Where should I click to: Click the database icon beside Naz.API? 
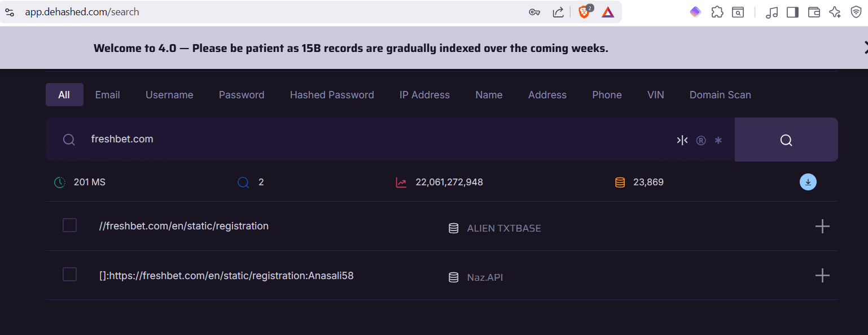(x=453, y=277)
